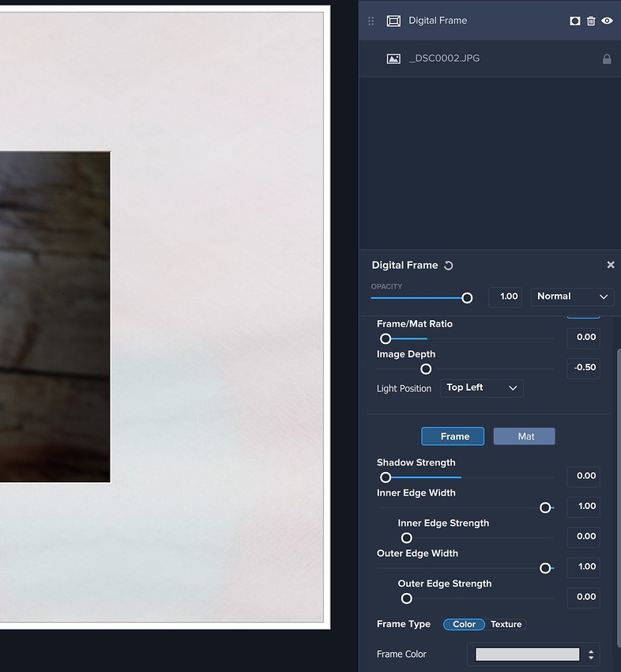Click the Digital Frame layer type icon
This screenshot has height=672, width=621.
click(393, 21)
